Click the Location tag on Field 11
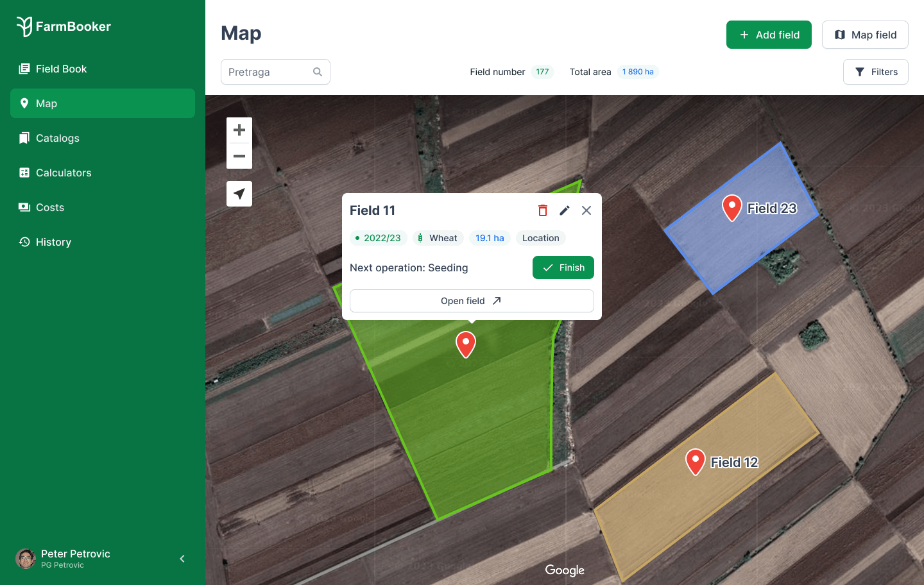 pos(540,238)
